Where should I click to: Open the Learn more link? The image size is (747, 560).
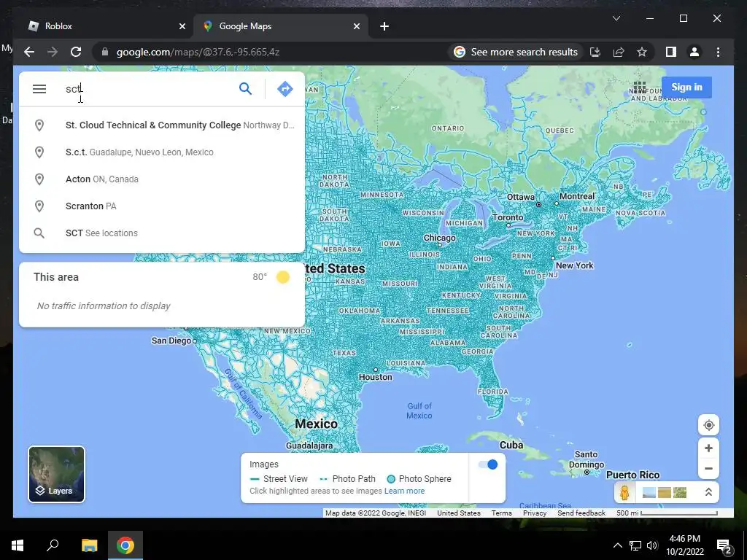coord(404,491)
